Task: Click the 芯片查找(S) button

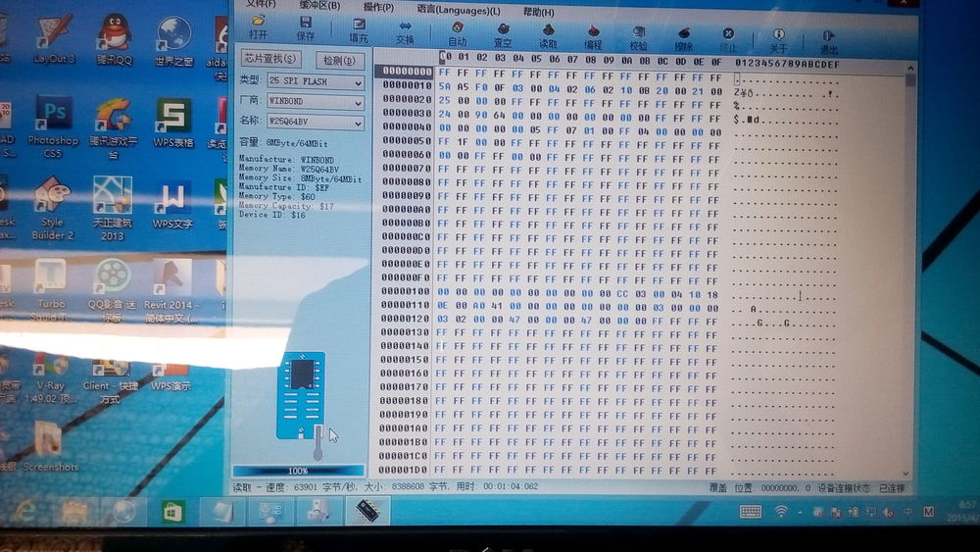Action: click(270, 59)
